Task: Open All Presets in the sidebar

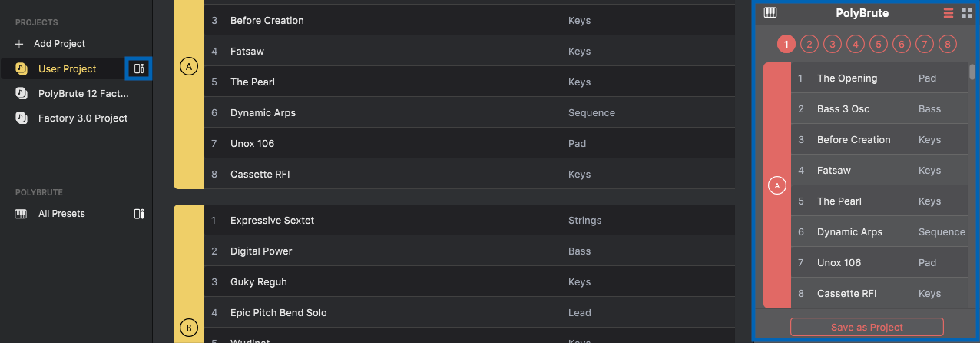Action: [x=61, y=214]
